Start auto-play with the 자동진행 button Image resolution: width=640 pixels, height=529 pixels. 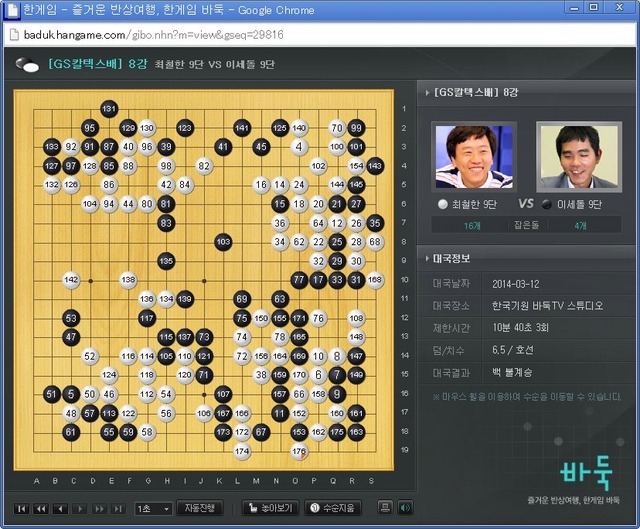tap(200, 508)
